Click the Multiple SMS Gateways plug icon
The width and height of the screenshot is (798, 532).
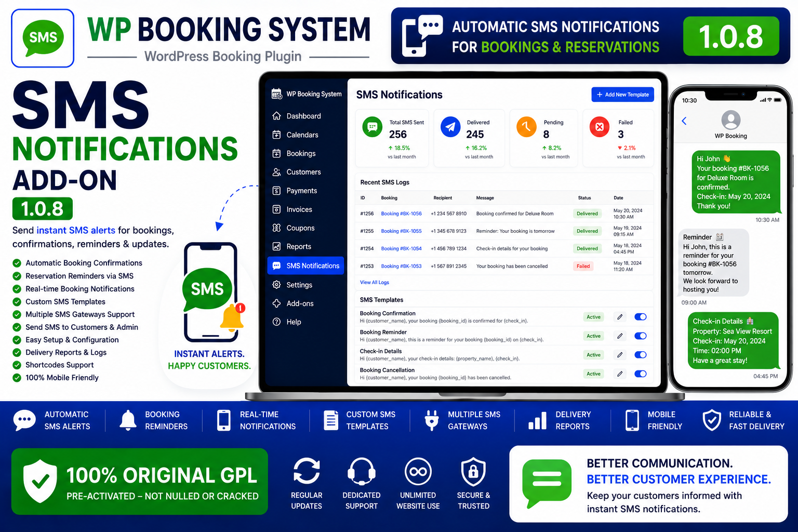432,420
